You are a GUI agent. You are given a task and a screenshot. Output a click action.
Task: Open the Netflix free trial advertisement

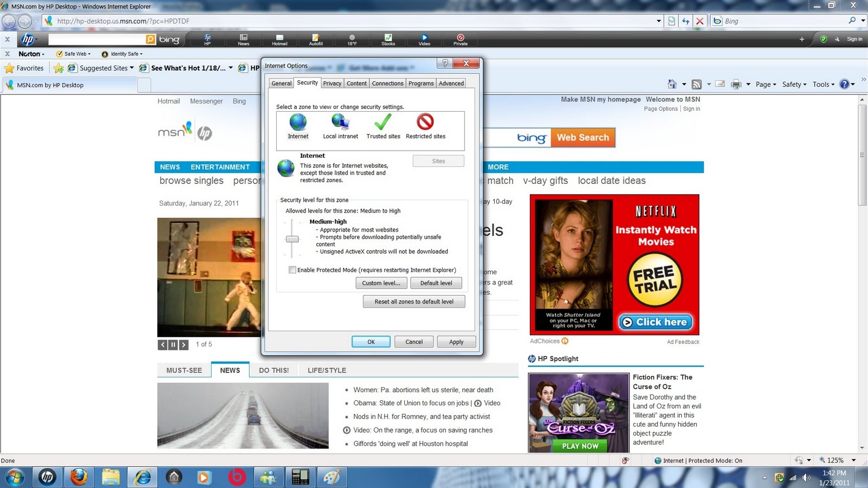(x=615, y=265)
